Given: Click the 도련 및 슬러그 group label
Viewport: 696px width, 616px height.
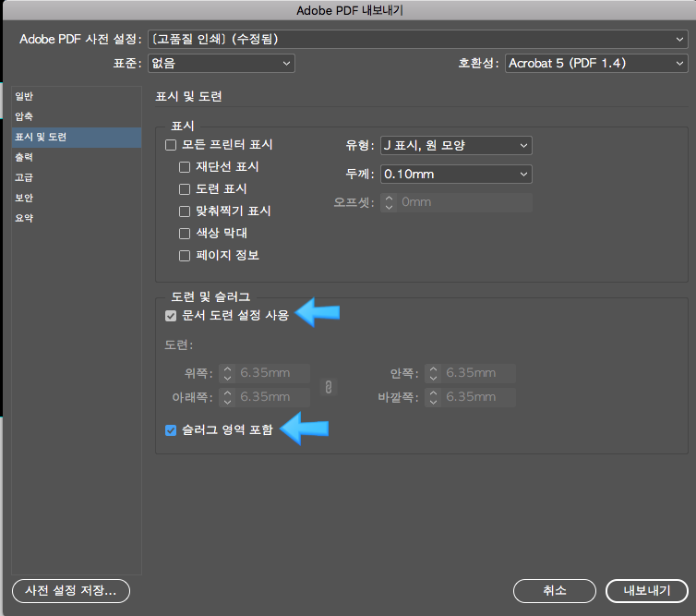Looking at the screenshot, I should click(x=210, y=296).
